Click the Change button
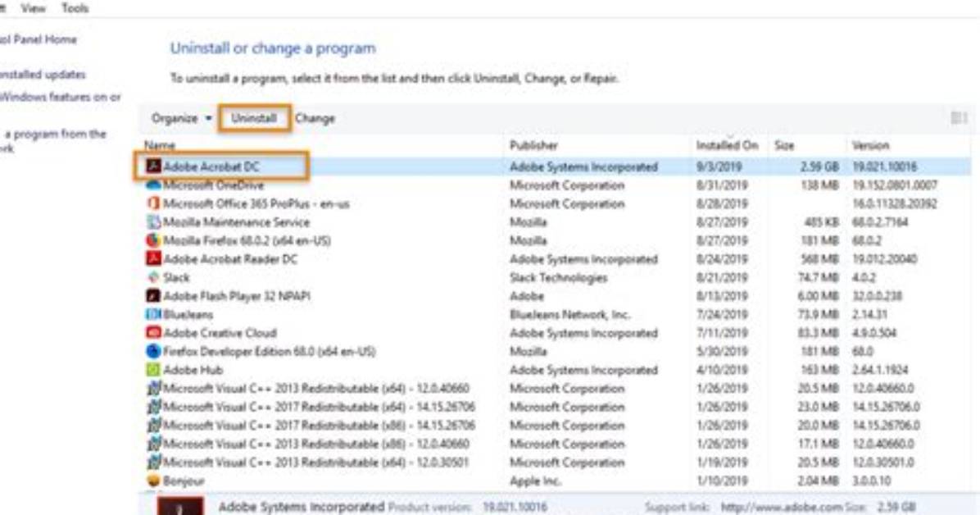This screenshot has height=515, width=980. [x=315, y=118]
